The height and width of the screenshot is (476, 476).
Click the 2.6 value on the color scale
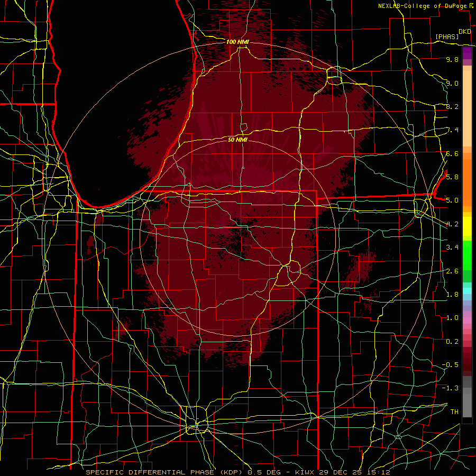pyautogui.click(x=452, y=271)
